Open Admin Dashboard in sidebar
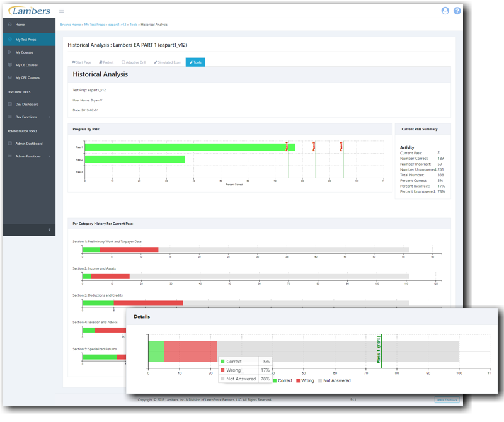 (29, 144)
